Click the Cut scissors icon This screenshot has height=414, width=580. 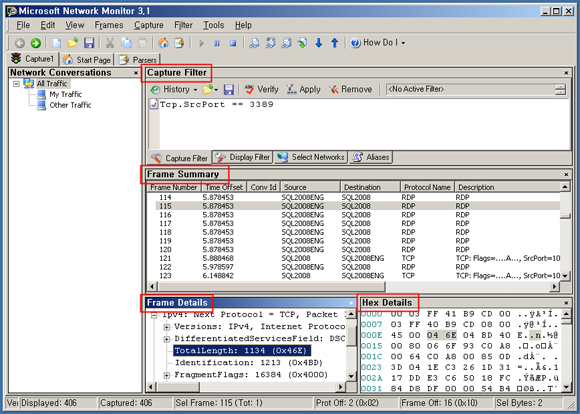(x=110, y=43)
